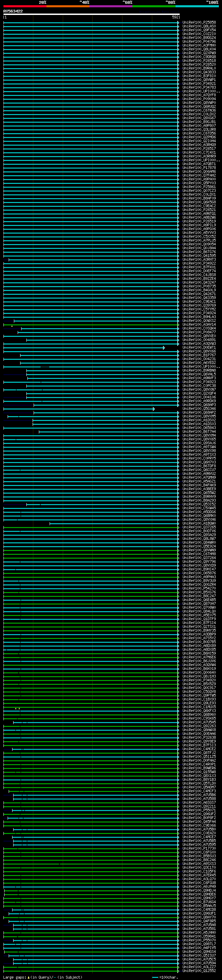This screenshot has height=980, width=222.
Task: Select the label UniRef100_Q6H703
Action: (199, 463)
